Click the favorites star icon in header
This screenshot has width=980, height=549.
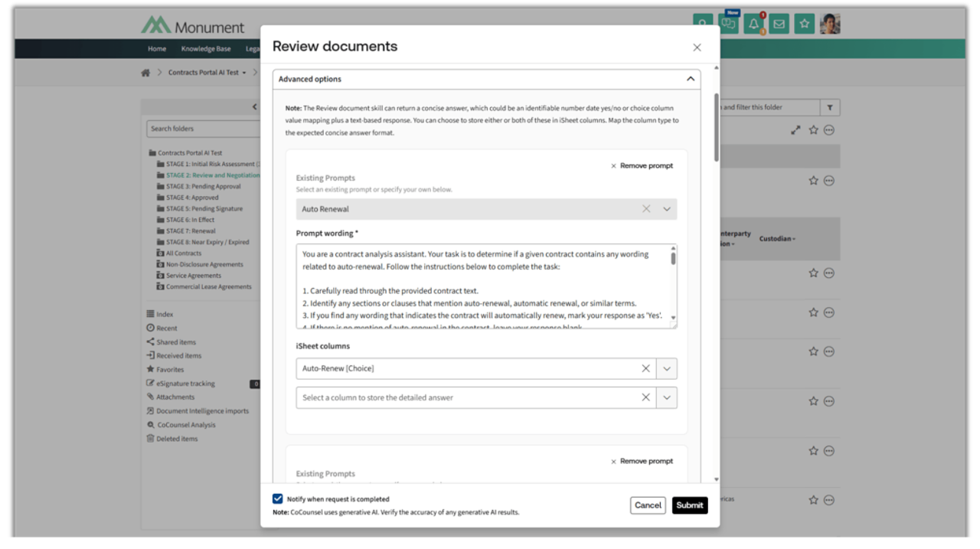click(x=804, y=25)
